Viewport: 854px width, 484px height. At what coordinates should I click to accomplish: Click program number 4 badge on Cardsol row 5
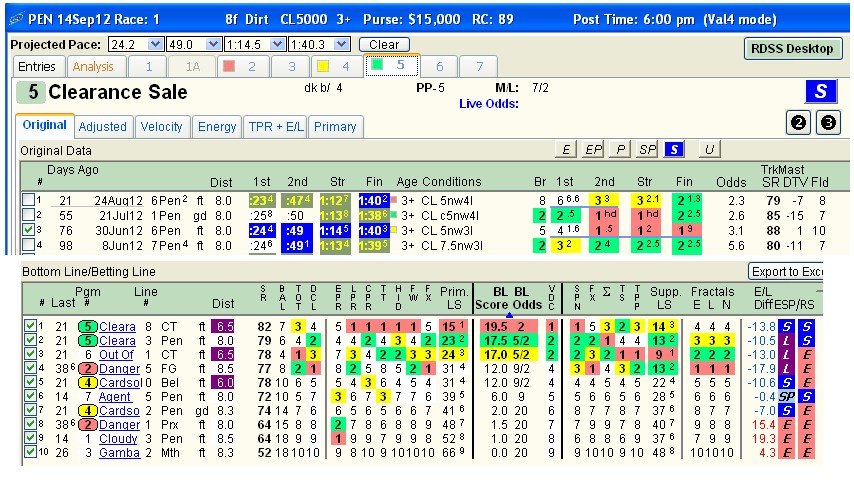(x=88, y=383)
